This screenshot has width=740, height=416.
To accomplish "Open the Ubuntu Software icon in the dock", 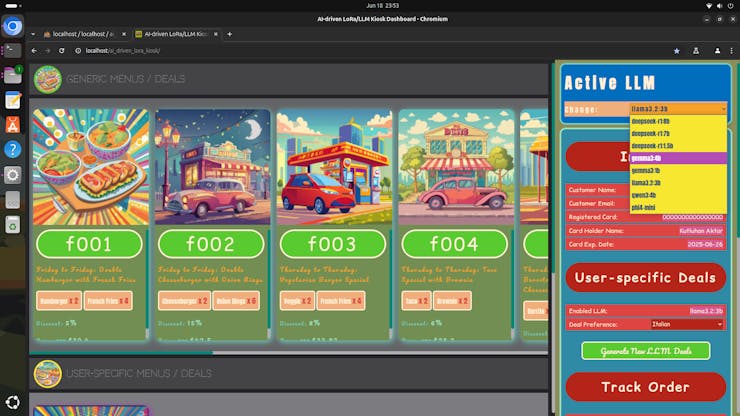I will tap(13, 124).
